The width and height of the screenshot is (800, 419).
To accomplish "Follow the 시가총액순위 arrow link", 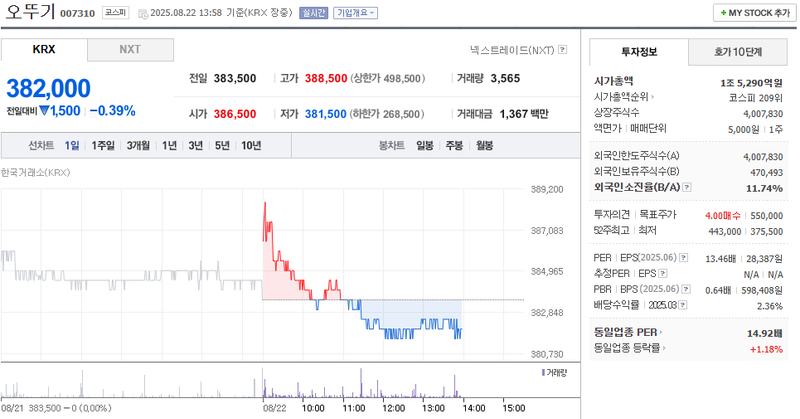I will 653,96.
